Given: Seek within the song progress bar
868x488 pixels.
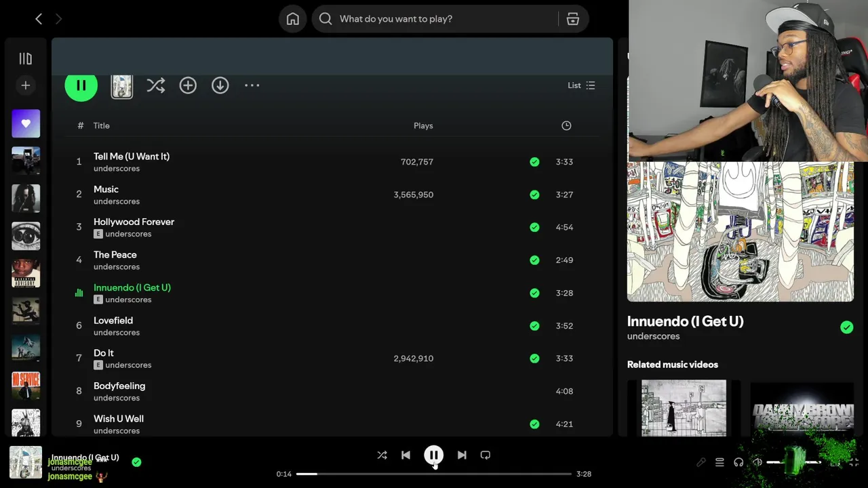Looking at the screenshot, I should pyautogui.click(x=434, y=474).
